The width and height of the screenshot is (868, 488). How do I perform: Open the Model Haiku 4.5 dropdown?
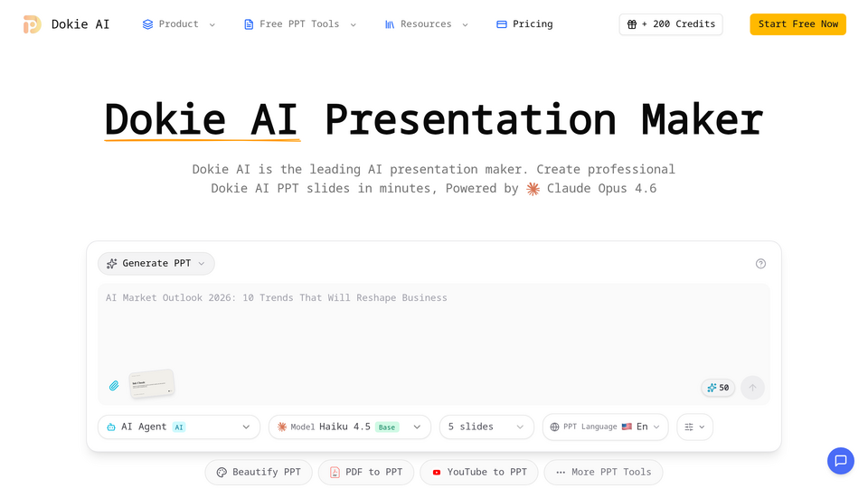coord(349,427)
